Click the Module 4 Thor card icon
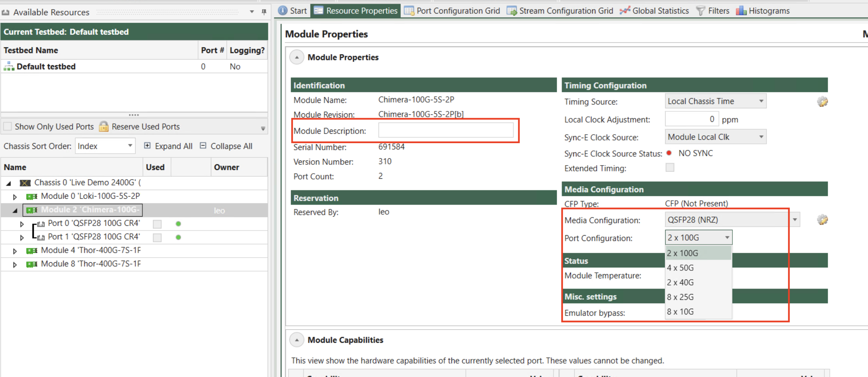The image size is (868, 377). pos(32,250)
